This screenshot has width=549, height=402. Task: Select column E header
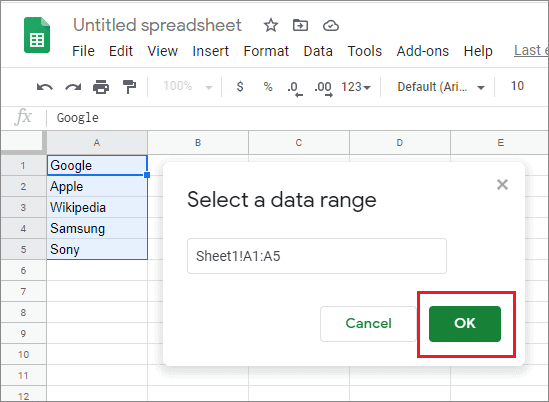coord(500,143)
